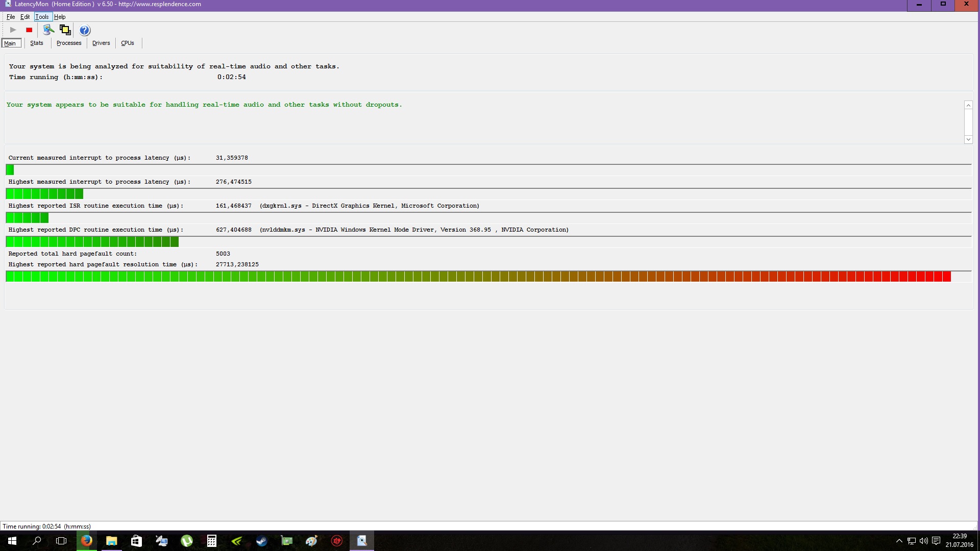The width and height of the screenshot is (980, 551).
Task: Switch to the Drivers tab
Action: coord(101,43)
